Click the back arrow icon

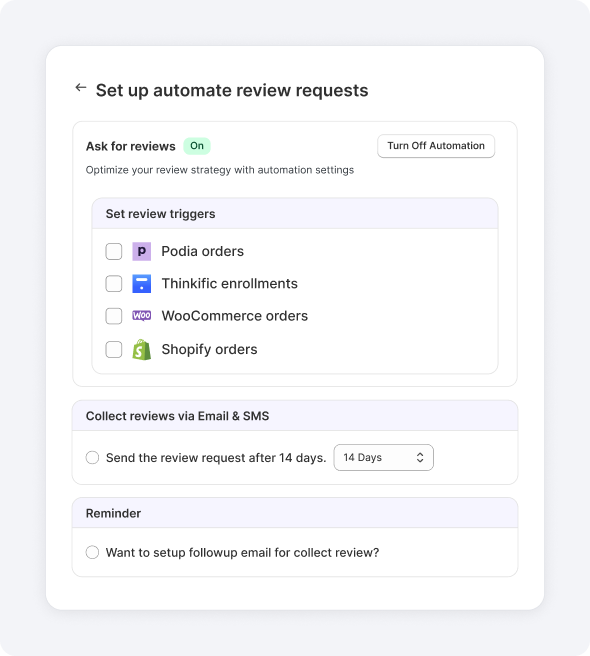81,87
